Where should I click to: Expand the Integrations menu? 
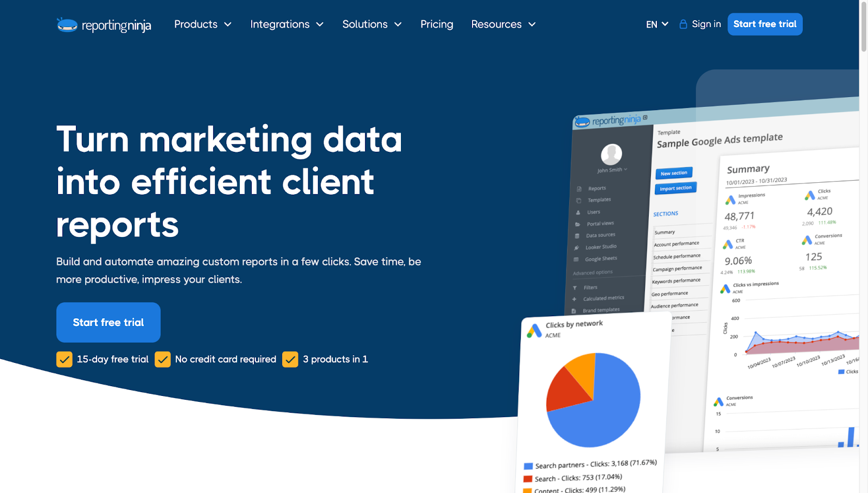click(x=287, y=24)
